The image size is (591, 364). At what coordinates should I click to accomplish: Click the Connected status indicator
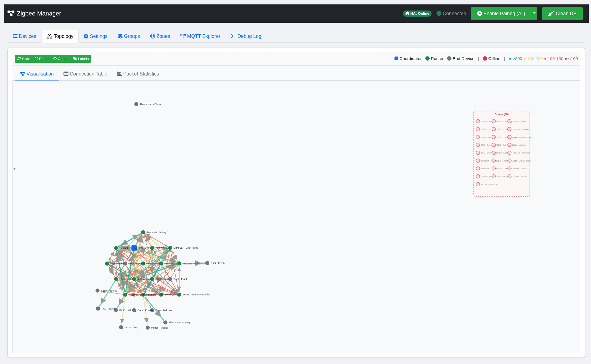[x=451, y=14]
